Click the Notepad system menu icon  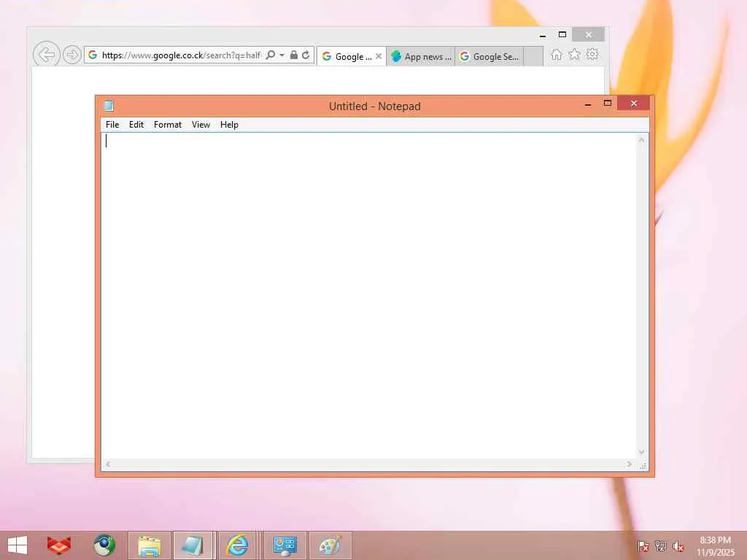[109, 106]
